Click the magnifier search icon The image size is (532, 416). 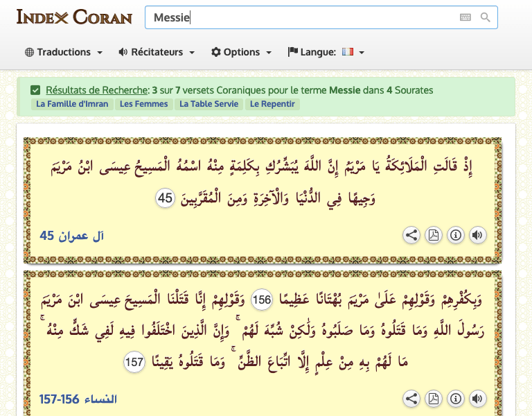[x=485, y=17]
